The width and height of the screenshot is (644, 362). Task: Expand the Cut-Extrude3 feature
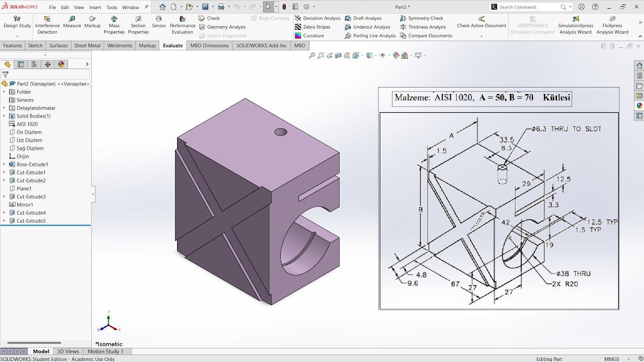4,197
